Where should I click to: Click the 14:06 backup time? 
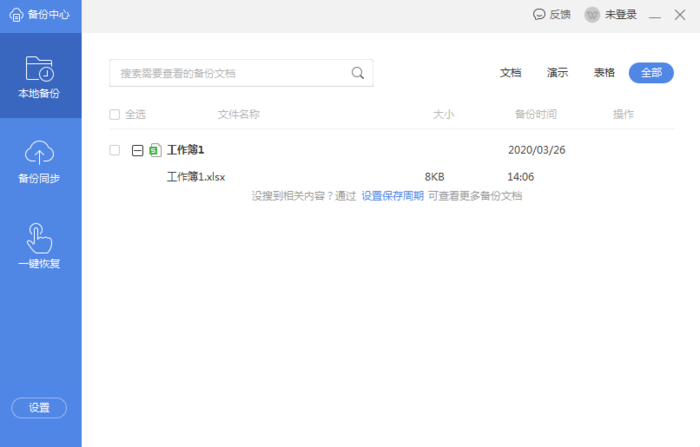pyautogui.click(x=521, y=177)
